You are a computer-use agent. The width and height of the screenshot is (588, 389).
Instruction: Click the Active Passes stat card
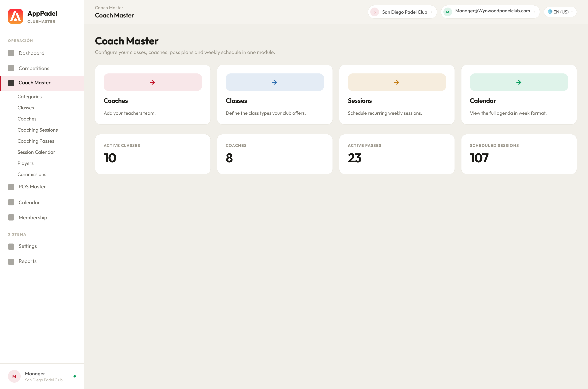point(397,154)
